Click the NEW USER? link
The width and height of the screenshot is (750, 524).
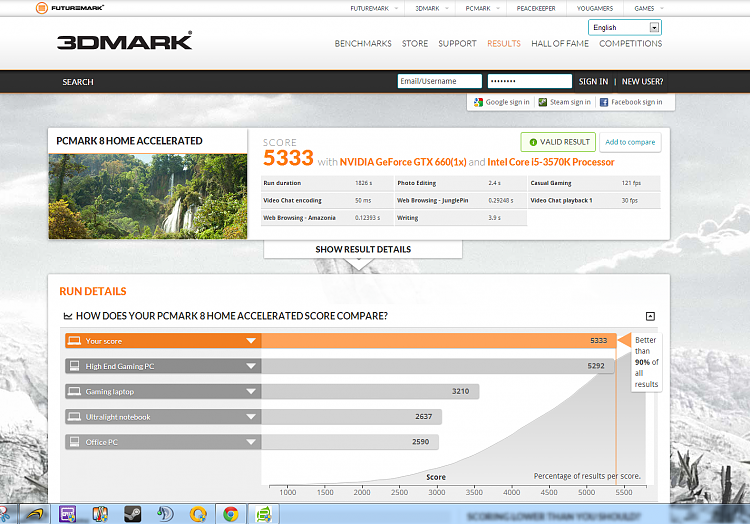click(x=642, y=82)
